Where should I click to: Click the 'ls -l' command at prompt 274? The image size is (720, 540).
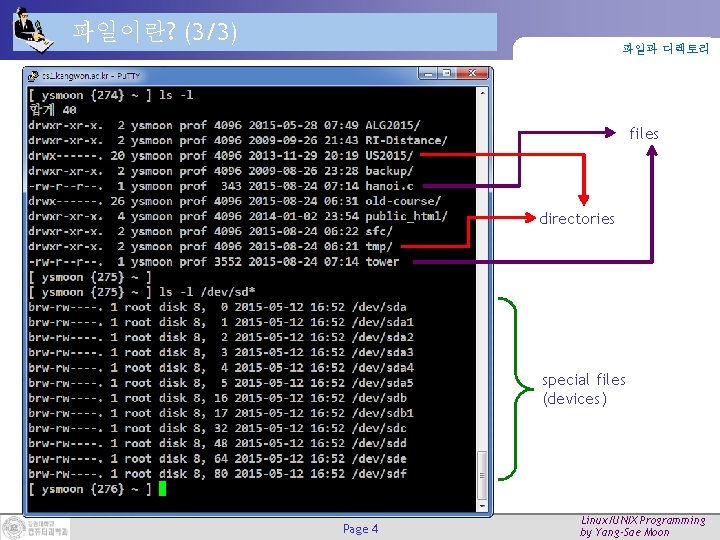point(176,95)
